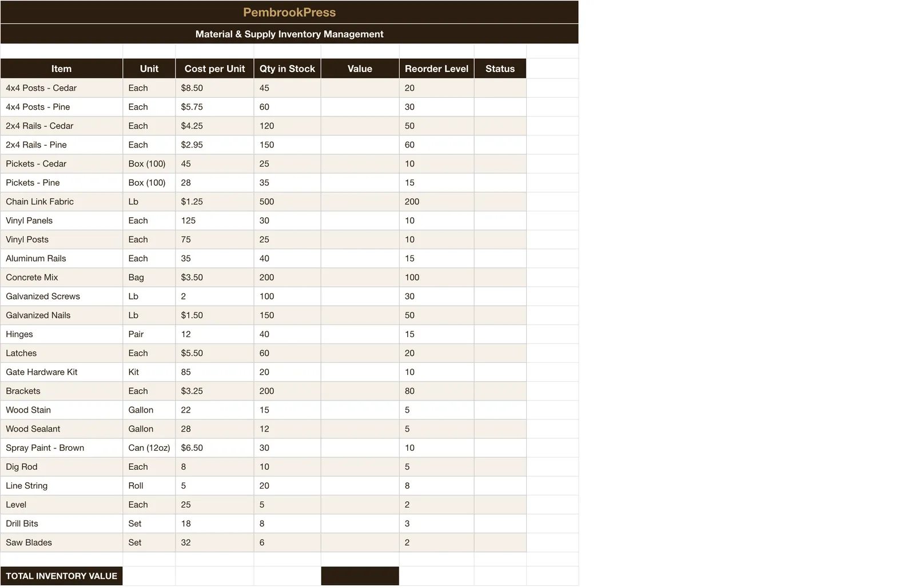Select the Item column header
This screenshot has height=588, width=915.
(61, 69)
